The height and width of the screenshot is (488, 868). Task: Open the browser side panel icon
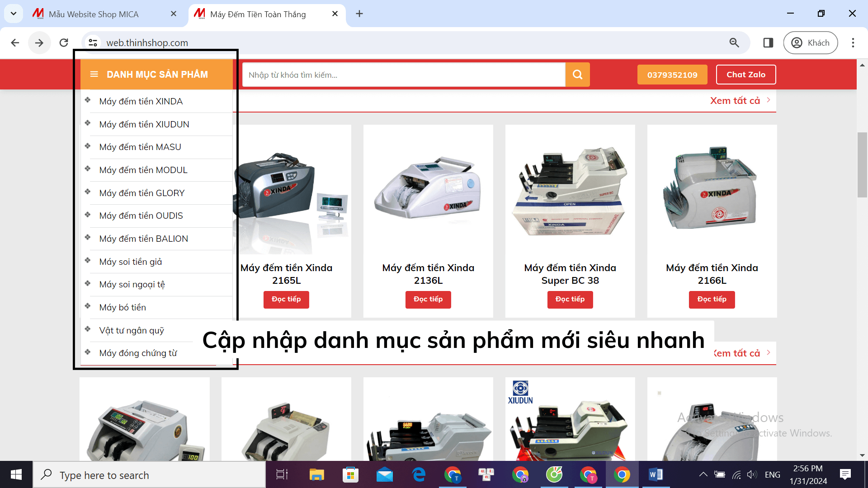(x=768, y=42)
